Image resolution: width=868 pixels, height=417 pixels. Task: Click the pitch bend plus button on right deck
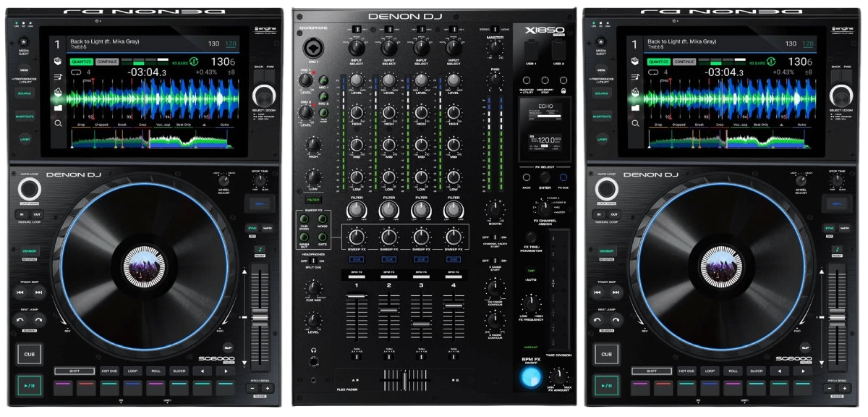tap(844, 389)
